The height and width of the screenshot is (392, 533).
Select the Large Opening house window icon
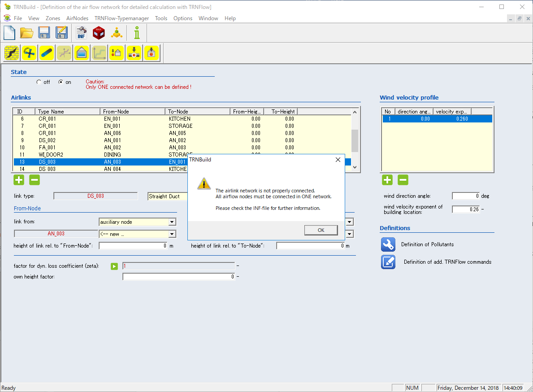(x=82, y=53)
